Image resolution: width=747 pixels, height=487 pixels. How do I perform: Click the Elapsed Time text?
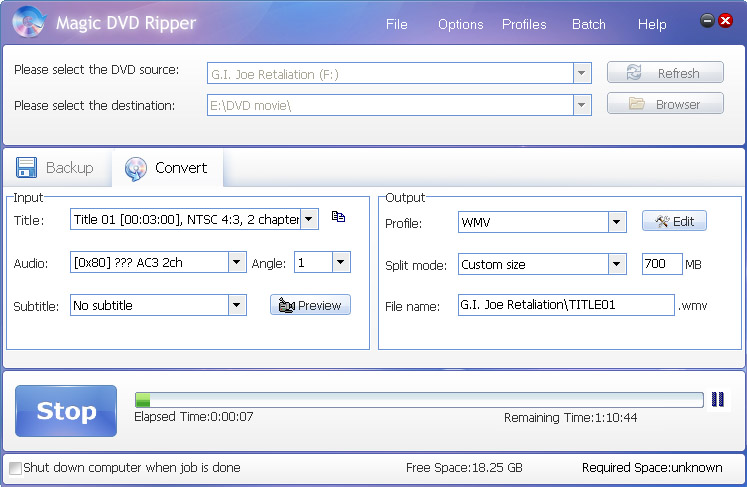194,417
